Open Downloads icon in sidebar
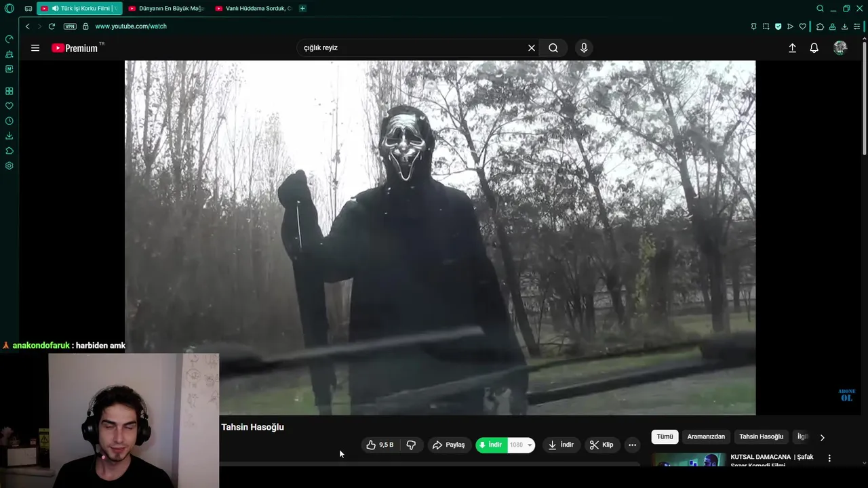This screenshot has height=488, width=868. tap(9, 136)
